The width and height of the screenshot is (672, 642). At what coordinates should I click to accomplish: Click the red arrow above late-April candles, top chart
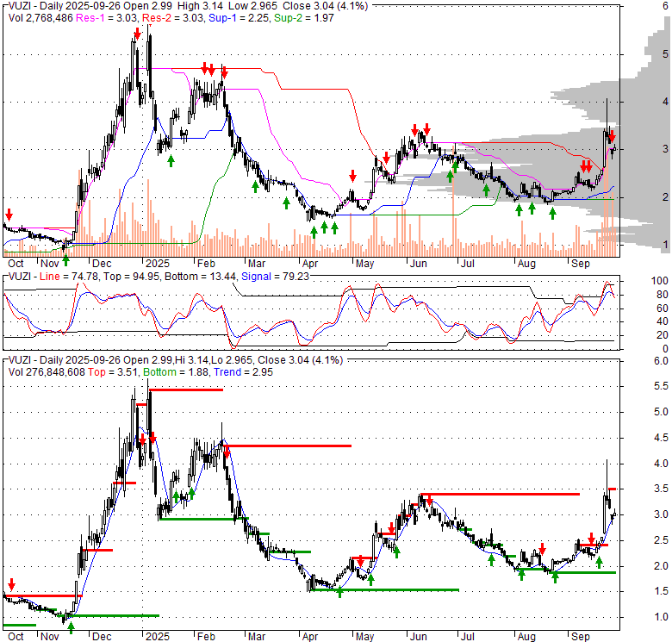pos(352,176)
